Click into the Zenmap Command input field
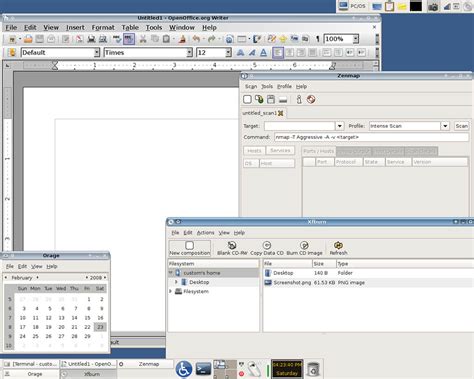 (x=371, y=137)
